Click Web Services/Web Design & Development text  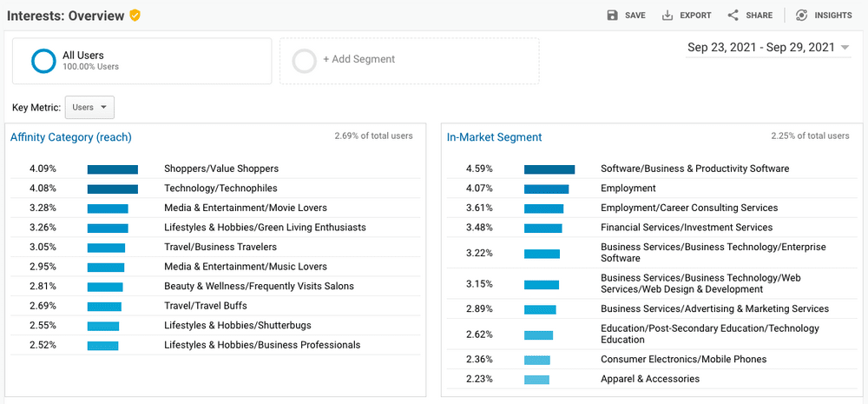pyautogui.click(x=700, y=283)
